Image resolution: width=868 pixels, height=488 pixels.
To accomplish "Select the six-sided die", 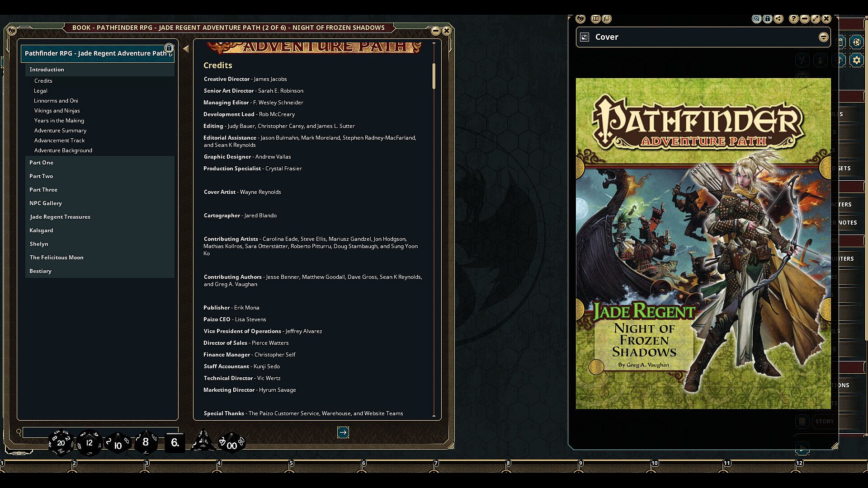I will pyautogui.click(x=175, y=443).
